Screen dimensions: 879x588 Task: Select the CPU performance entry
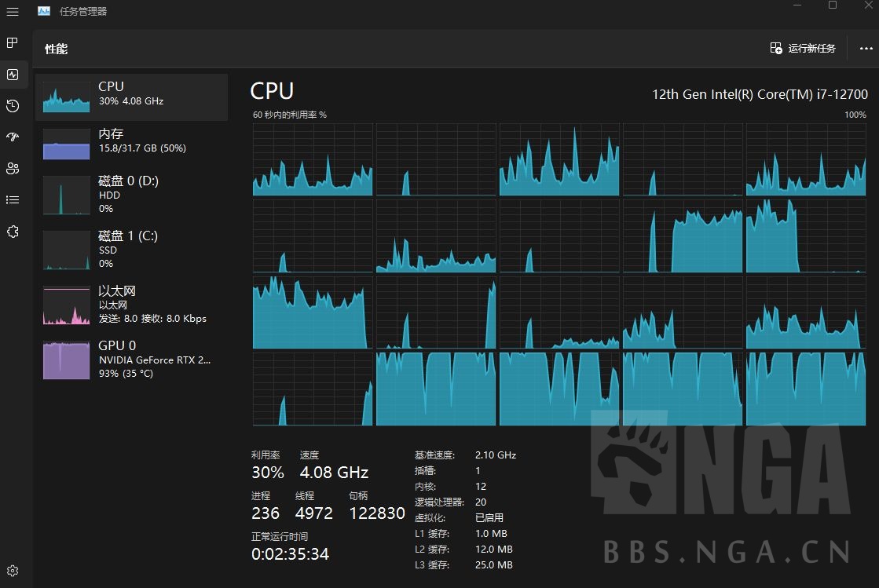[x=131, y=97]
